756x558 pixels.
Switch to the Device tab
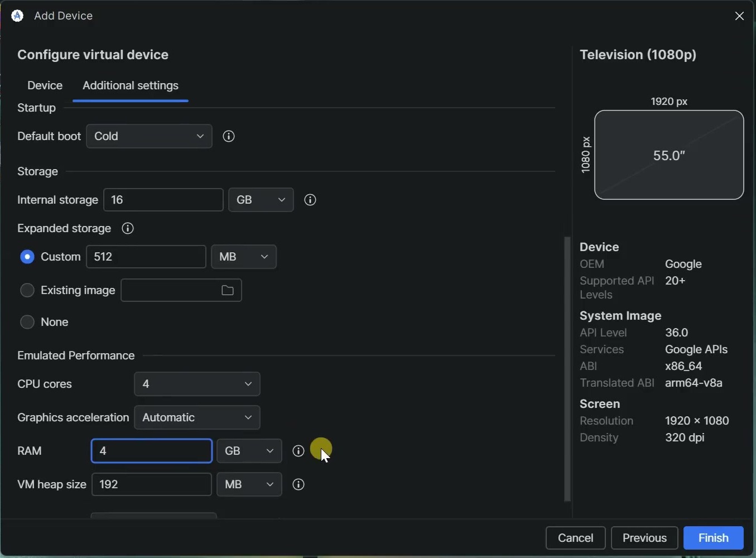(x=45, y=86)
